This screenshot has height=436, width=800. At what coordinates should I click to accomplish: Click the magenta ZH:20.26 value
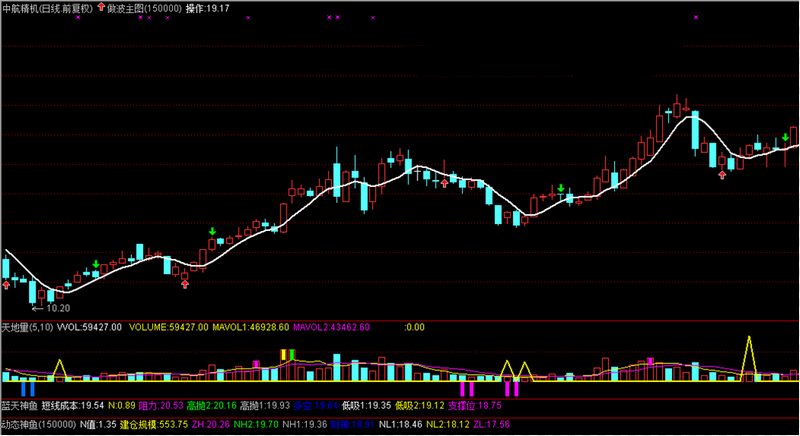[x=211, y=424]
